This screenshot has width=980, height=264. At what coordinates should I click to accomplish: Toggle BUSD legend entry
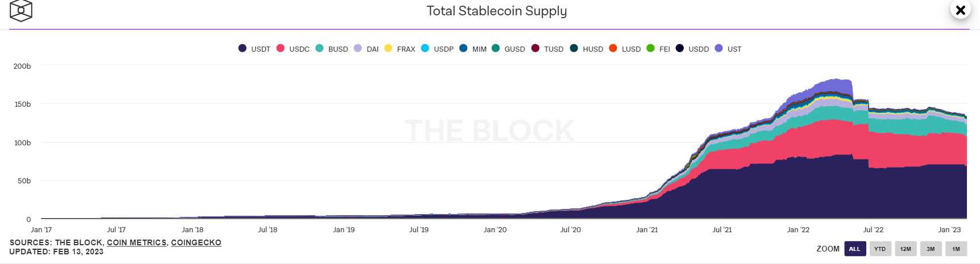click(331, 49)
